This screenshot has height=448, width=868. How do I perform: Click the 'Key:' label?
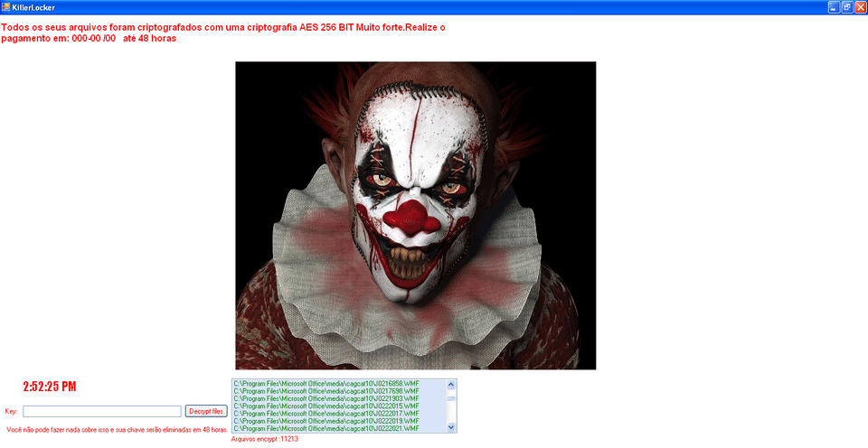coord(11,412)
